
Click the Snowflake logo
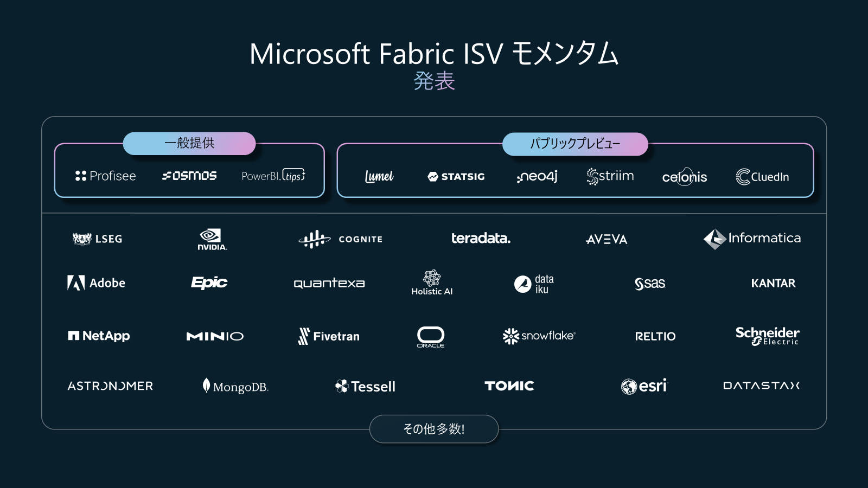tap(539, 336)
